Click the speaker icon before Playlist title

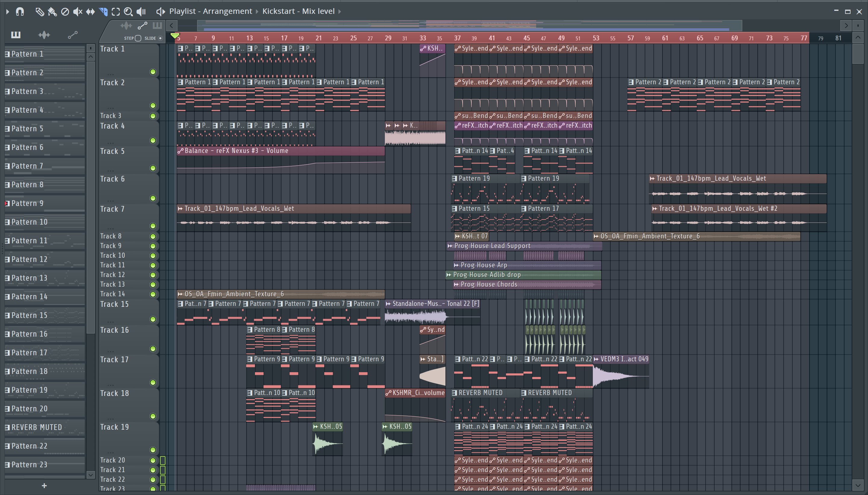(x=160, y=11)
